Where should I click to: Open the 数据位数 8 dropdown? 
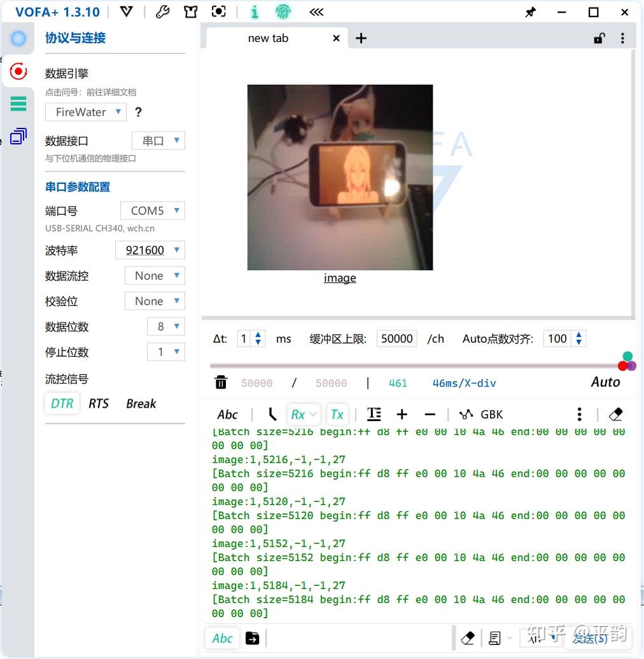[166, 326]
